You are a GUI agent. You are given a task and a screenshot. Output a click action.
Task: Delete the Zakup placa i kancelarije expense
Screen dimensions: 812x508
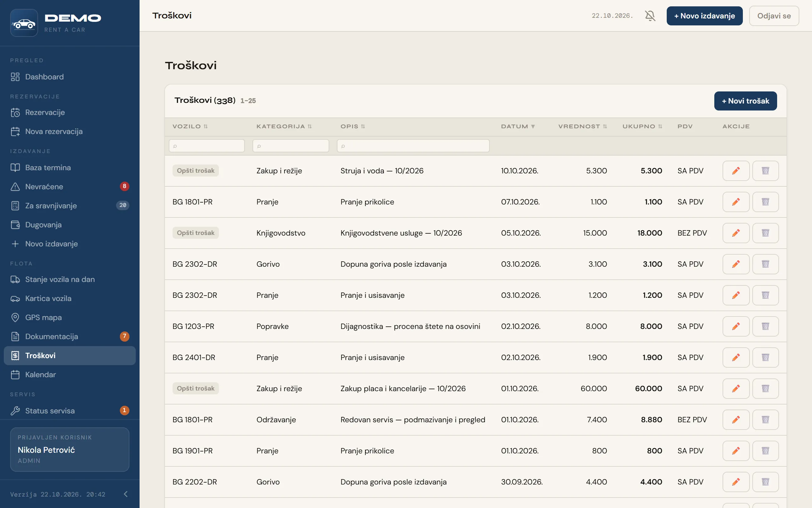(765, 388)
